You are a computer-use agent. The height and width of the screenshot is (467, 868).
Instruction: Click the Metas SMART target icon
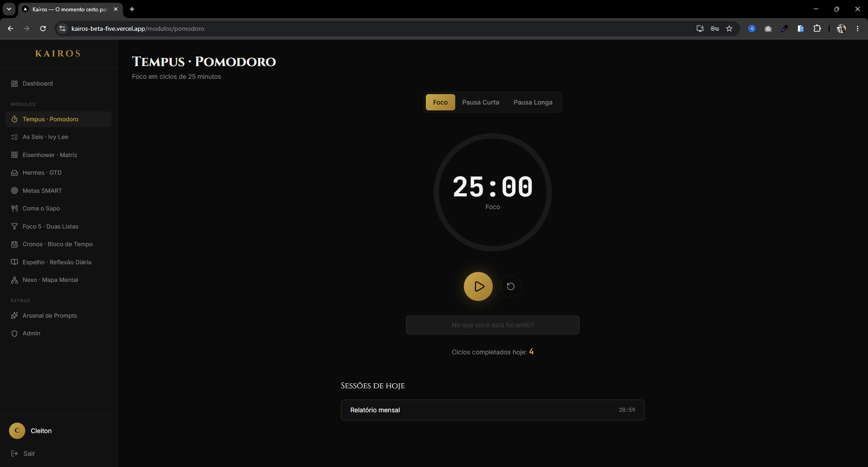pos(14,191)
